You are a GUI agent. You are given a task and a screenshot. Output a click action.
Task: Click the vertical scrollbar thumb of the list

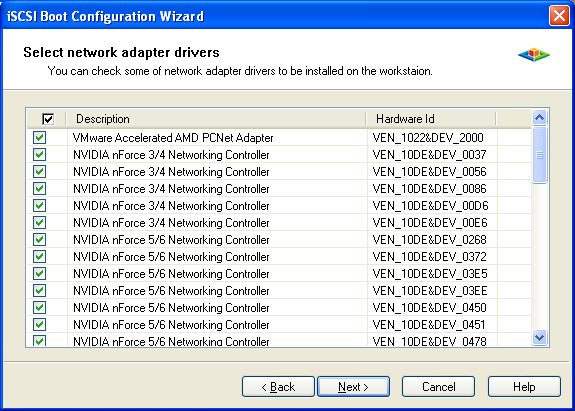coord(539,155)
